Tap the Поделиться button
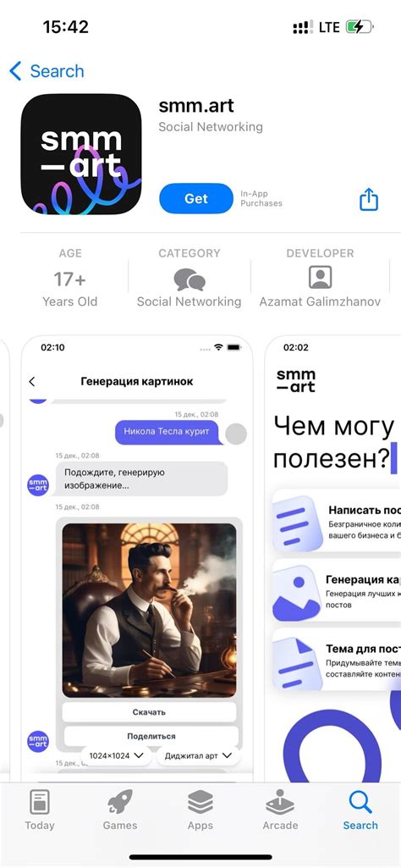401x868 pixels. [x=151, y=736]
